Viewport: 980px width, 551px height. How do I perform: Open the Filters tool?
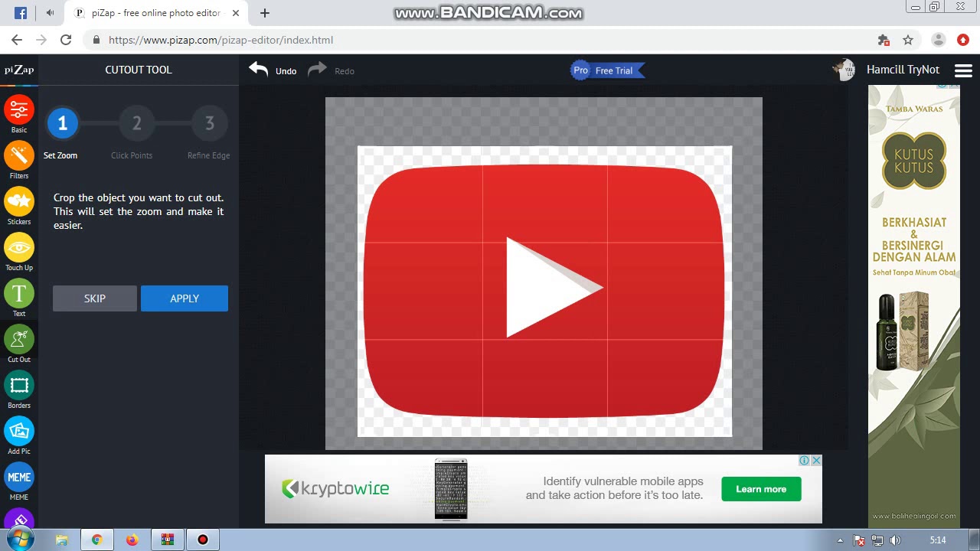tap(19, 155)
